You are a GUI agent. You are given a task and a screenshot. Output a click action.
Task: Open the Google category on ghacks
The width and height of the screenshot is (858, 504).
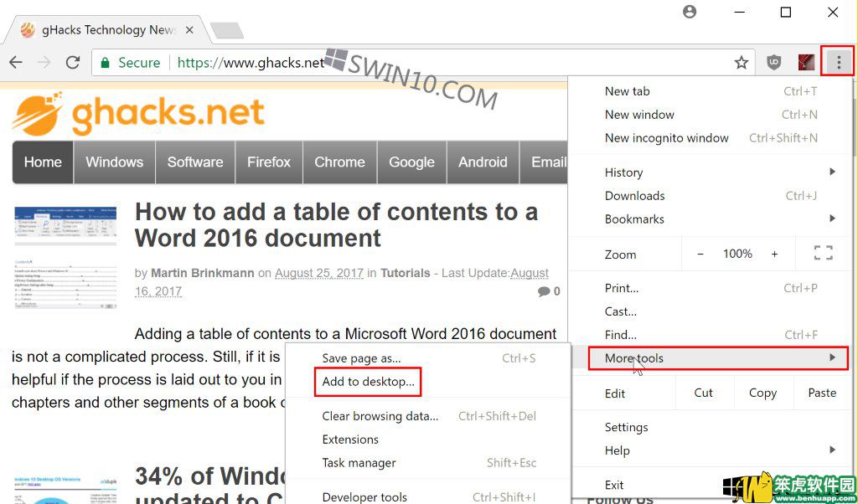(x=411, y=162)
